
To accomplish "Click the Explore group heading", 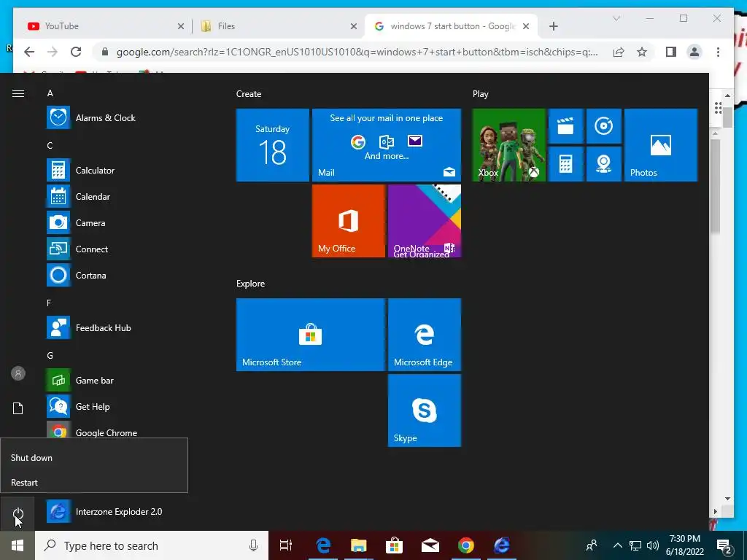I will pos(251,284).
